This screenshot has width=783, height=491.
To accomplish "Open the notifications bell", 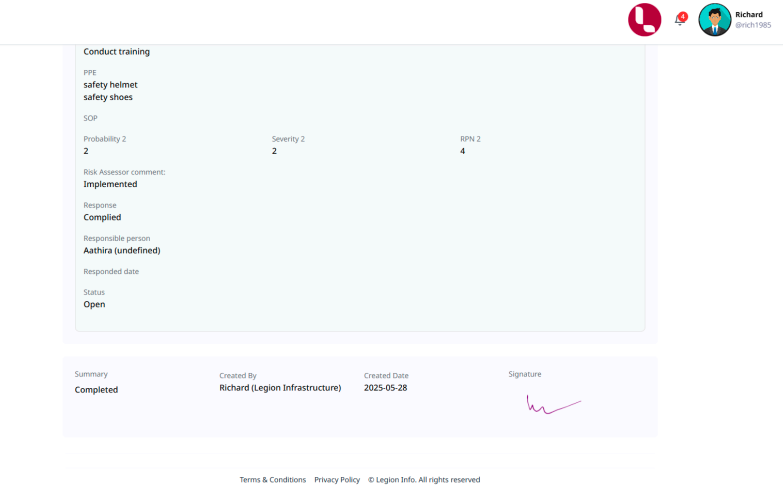I will 679,21.
